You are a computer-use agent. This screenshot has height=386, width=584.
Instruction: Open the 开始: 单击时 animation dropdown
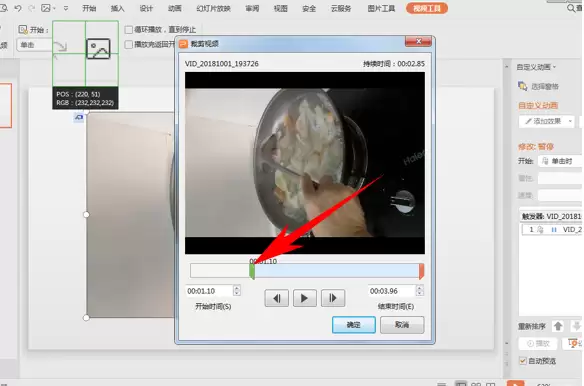click(561, 161)
